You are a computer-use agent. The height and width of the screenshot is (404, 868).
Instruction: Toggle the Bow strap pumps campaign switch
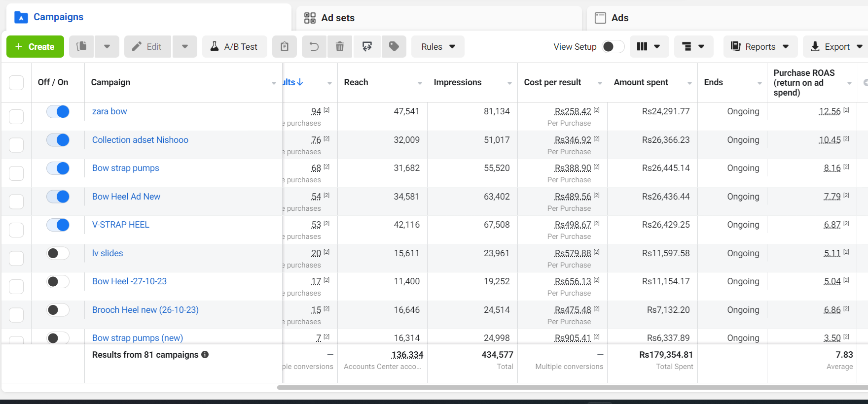(58, 168)
